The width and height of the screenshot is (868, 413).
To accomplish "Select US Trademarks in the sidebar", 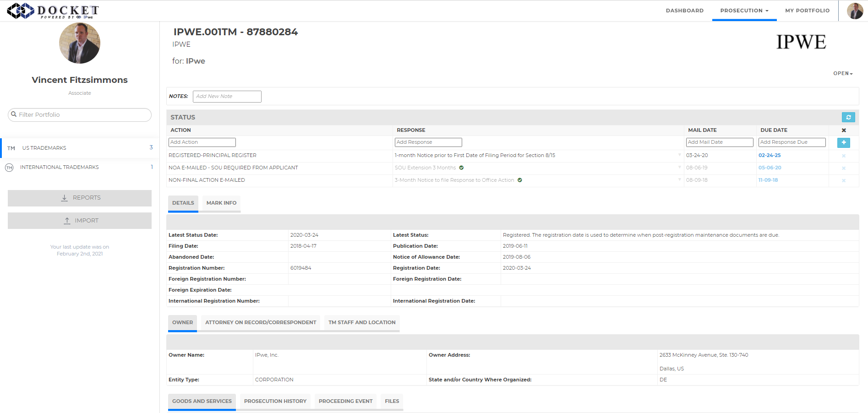I will point(44,148).
